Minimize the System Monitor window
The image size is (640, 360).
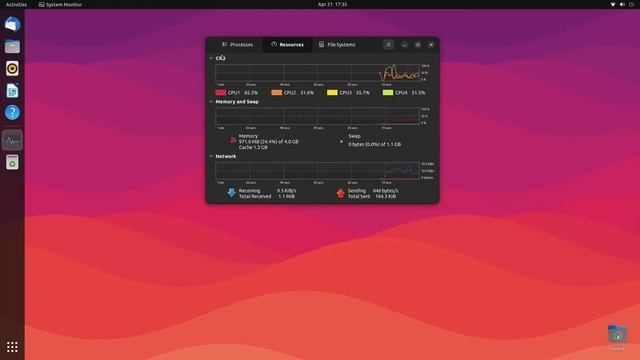tap(404, 44)
